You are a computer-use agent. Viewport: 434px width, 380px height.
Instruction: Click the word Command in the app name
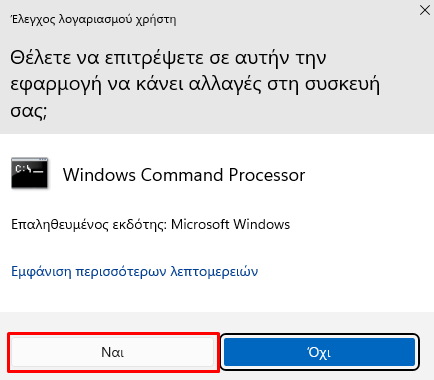click(x=182, y=175)
